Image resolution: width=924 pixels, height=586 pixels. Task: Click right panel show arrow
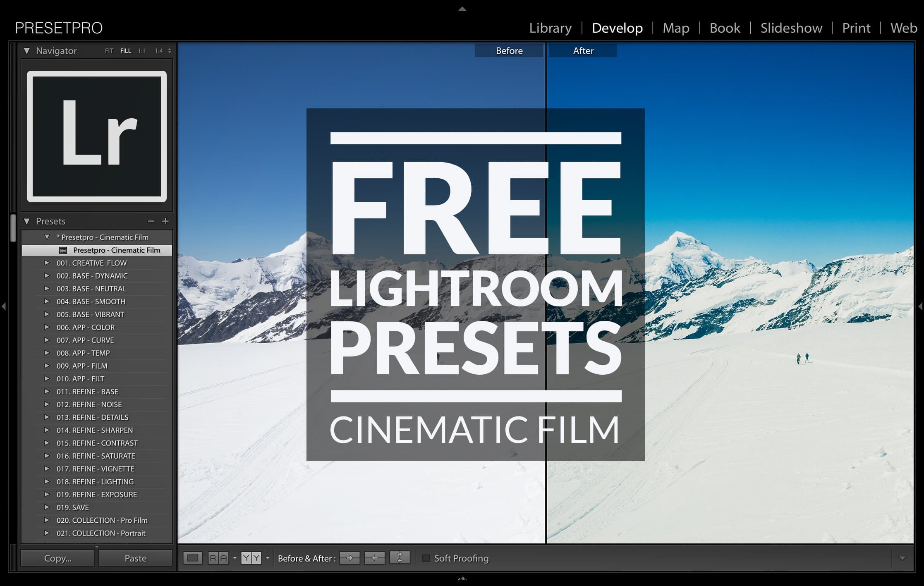pyautogui.click(x=920, y=306)
